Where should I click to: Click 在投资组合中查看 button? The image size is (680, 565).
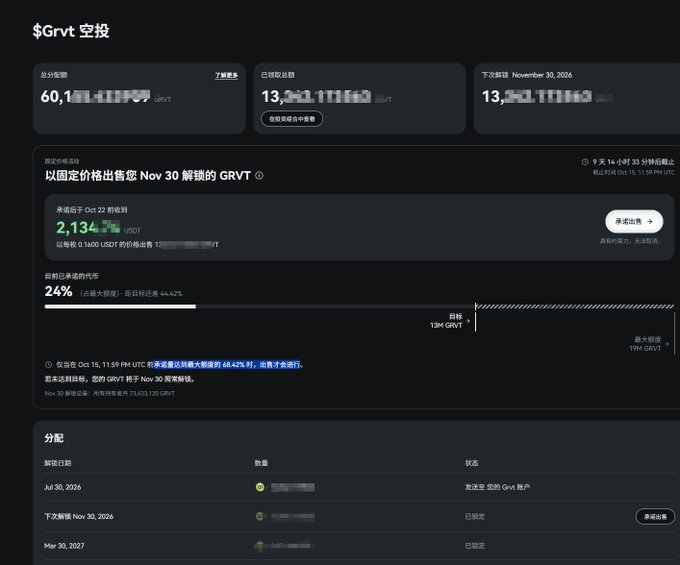pos(292,119)
